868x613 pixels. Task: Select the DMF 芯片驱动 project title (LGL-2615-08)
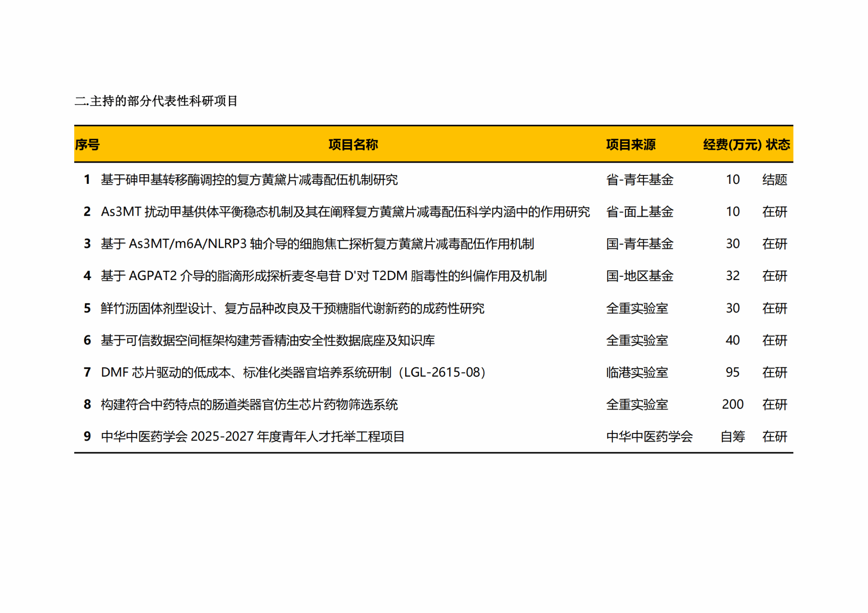tap(293, 372)
